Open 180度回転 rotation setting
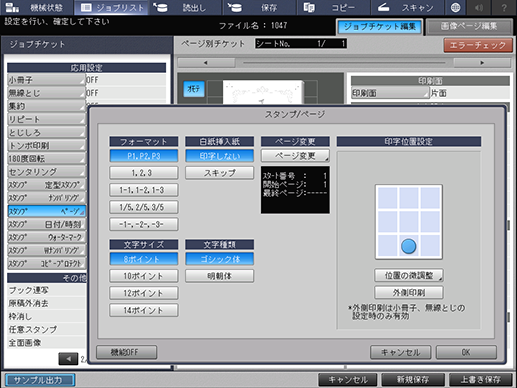This screenshot has width=517, height=388. (x=46, y=159)
